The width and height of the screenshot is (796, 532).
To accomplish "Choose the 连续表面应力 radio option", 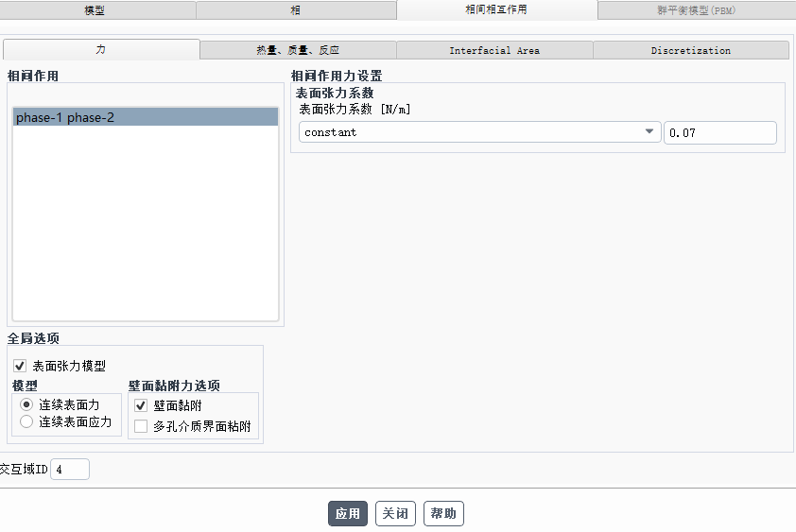I will point(26,421).
